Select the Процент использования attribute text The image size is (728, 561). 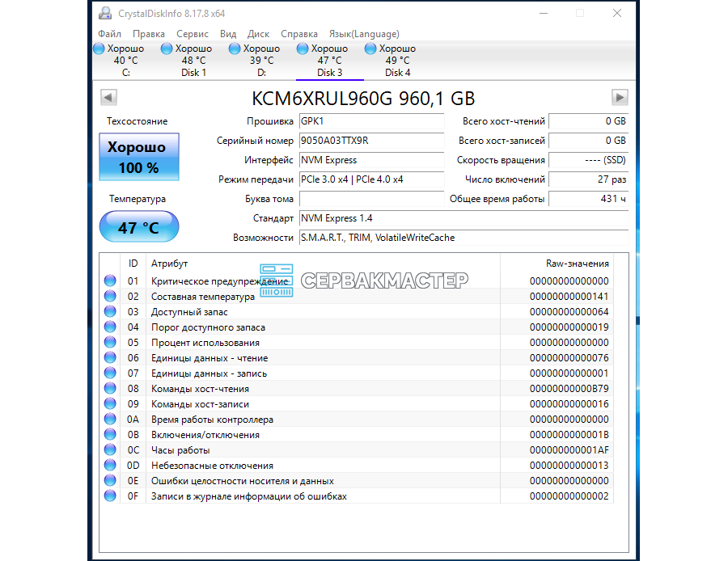(x=205, y=343)
